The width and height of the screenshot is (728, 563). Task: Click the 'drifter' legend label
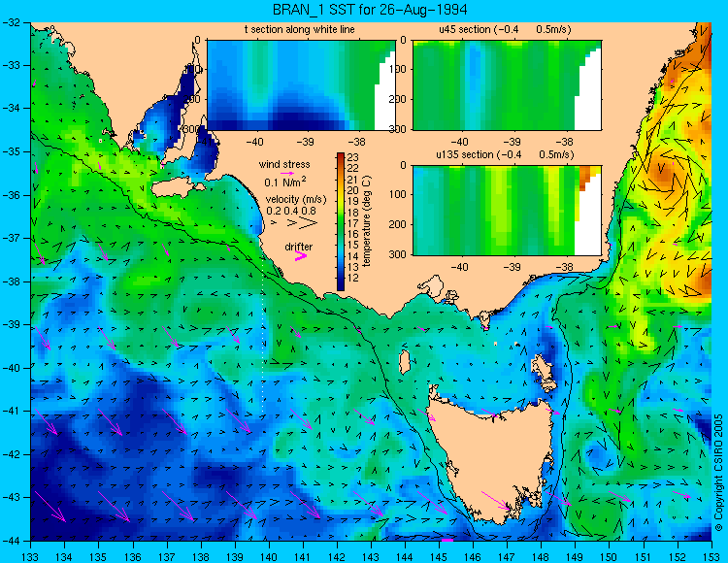pos(299,247)
